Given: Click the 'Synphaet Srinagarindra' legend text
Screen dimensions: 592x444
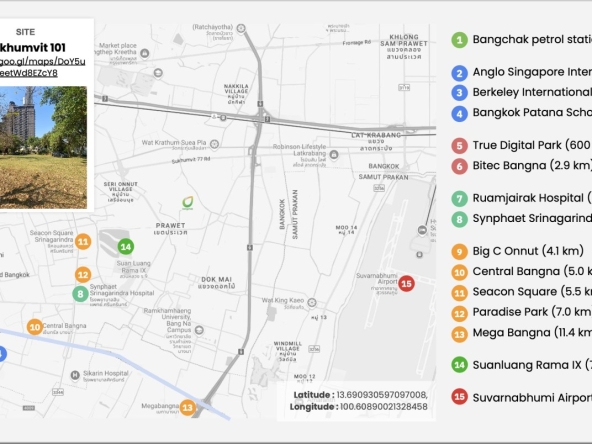Looking at the screenshot, I should click(532, 218).
